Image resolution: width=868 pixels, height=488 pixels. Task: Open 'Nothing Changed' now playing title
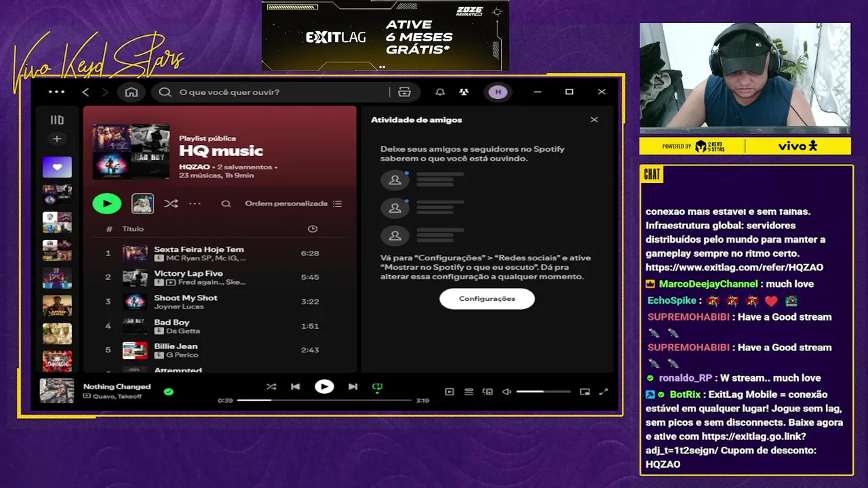117,386
